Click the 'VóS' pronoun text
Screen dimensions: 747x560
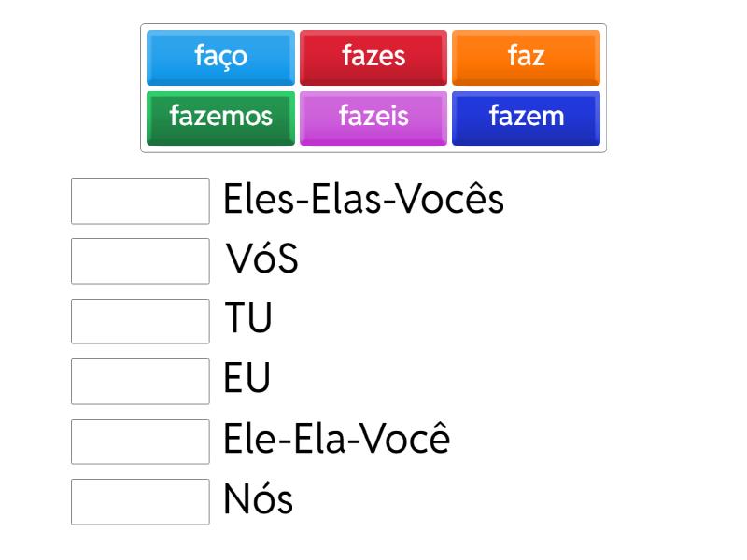pos(262,260)
